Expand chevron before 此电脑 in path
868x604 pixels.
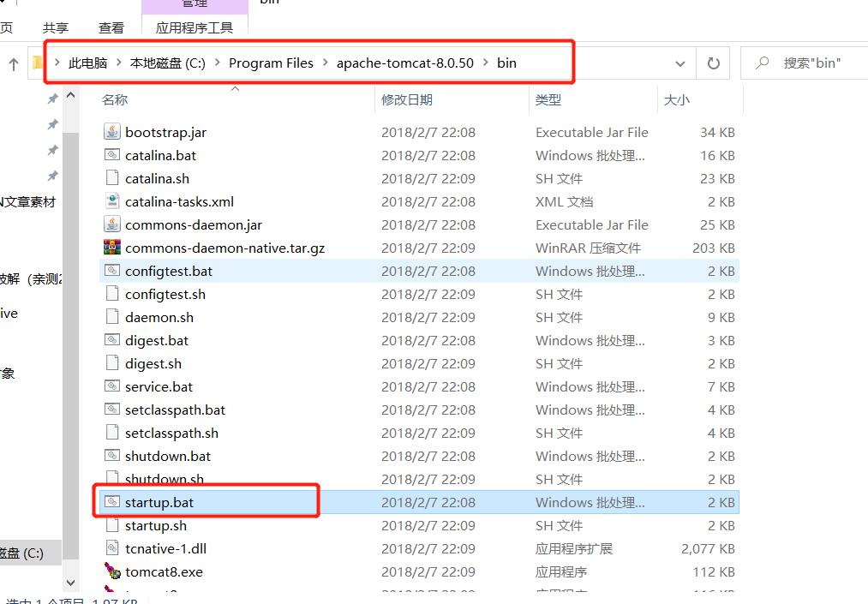click(57, 63)
